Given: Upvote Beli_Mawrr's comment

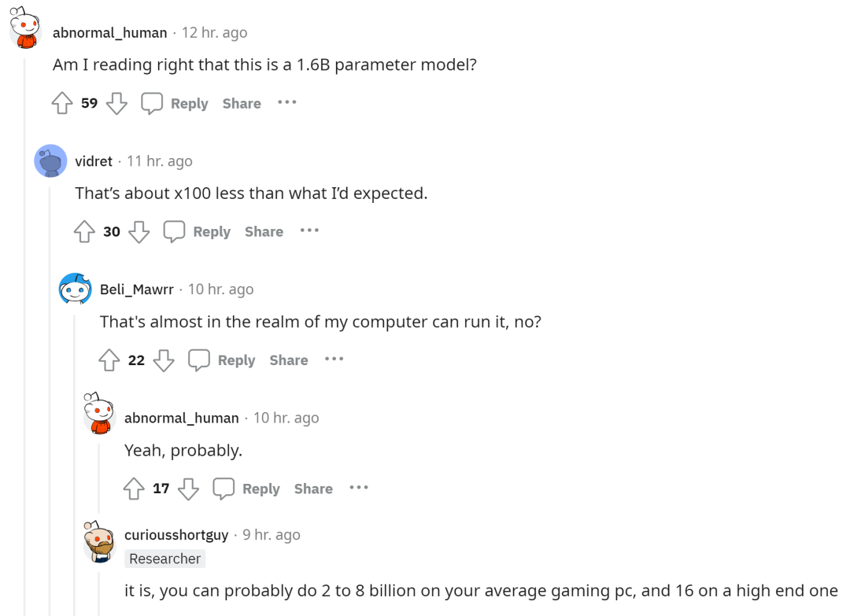Looking at the screenshot, I should (109, 360).
